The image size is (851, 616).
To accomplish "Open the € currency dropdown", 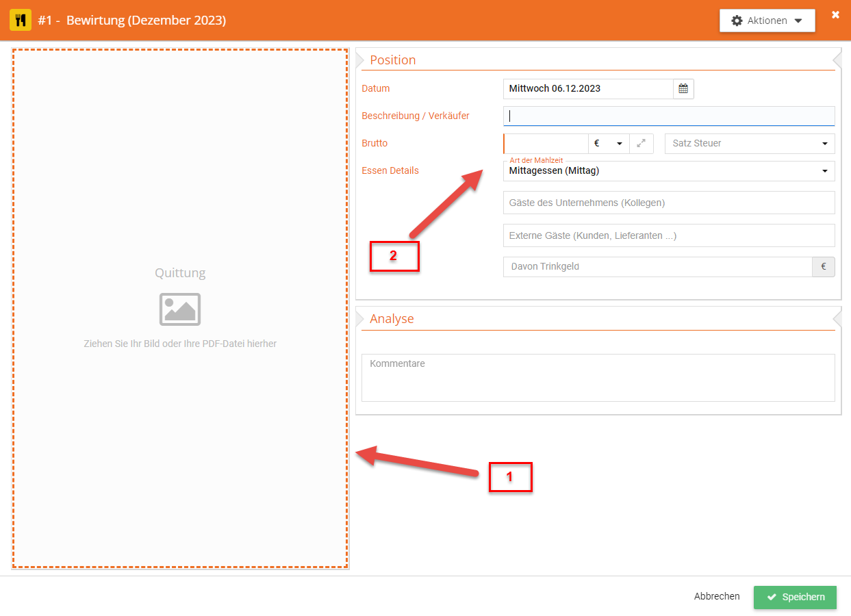I will click(608, 144).
